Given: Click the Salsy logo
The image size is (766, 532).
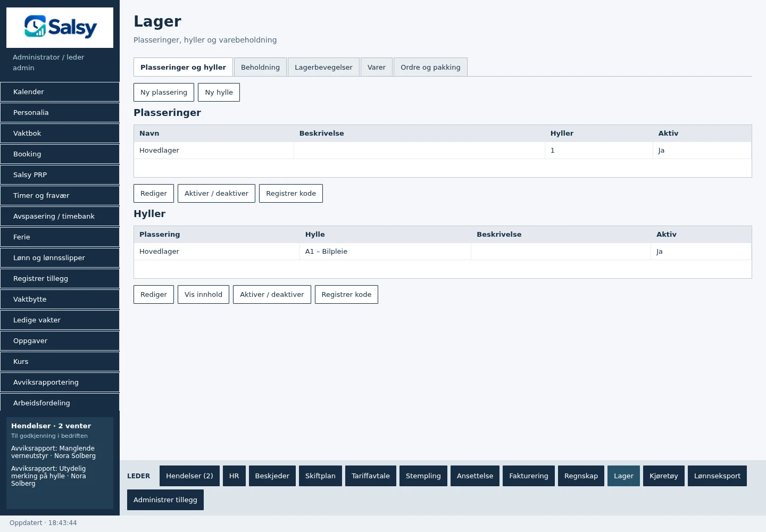Looking at the screenshot, I should (60, 28).
